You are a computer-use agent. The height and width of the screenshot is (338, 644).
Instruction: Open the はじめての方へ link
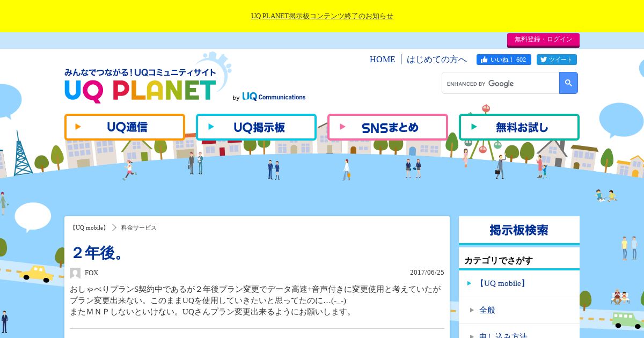click(437, 60)
